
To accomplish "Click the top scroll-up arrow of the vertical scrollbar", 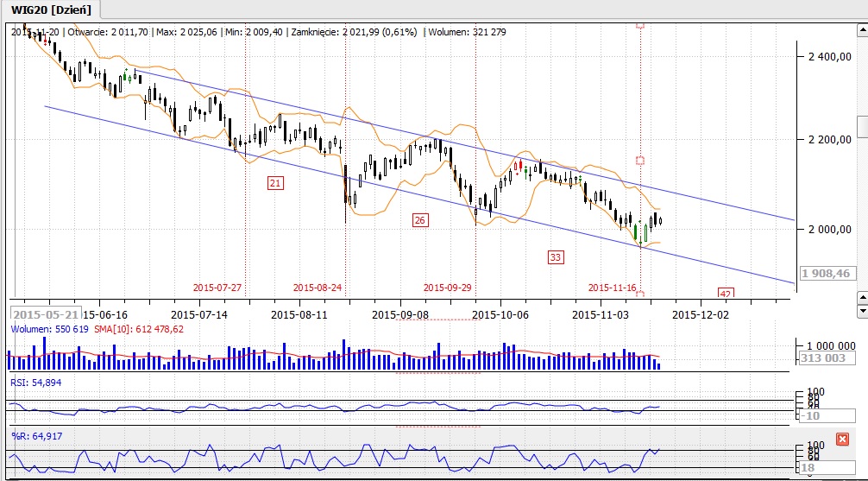I will point(862,28).
